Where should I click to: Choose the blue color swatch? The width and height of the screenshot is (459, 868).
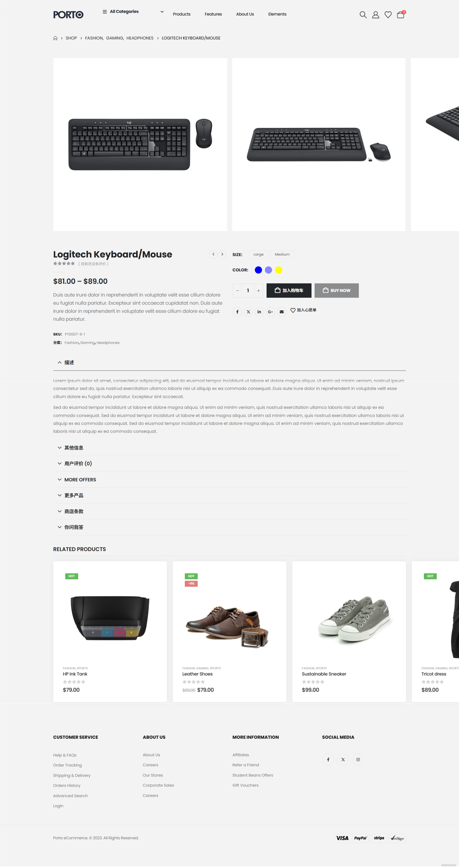258,270
